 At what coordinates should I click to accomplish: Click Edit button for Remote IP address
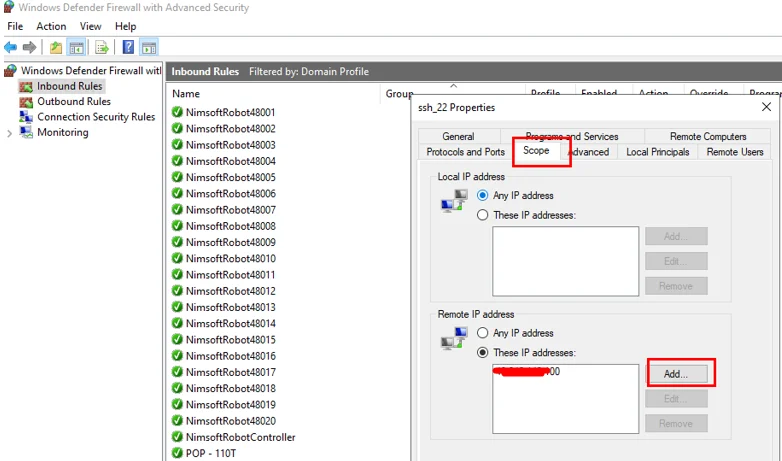click(x=676, y=399)
